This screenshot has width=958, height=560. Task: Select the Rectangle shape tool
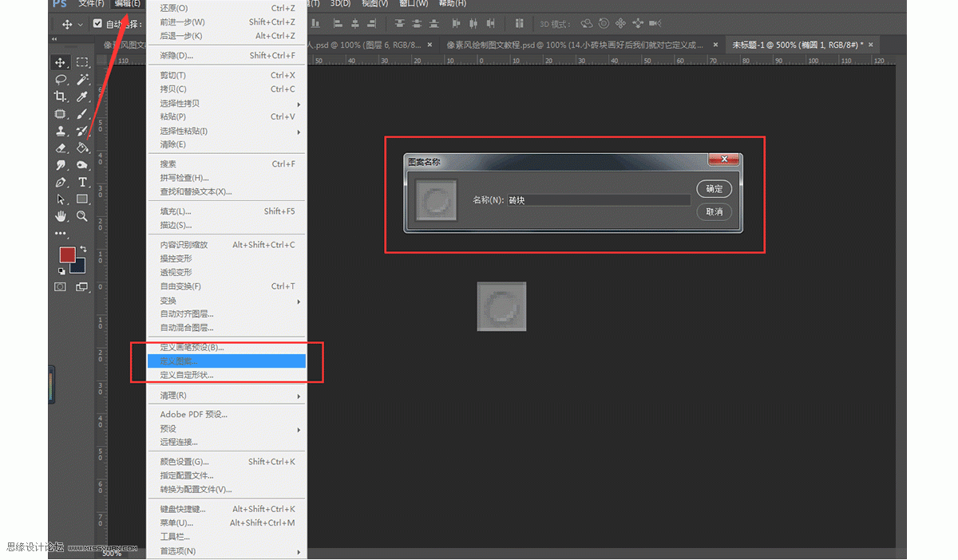pos(82,199)
